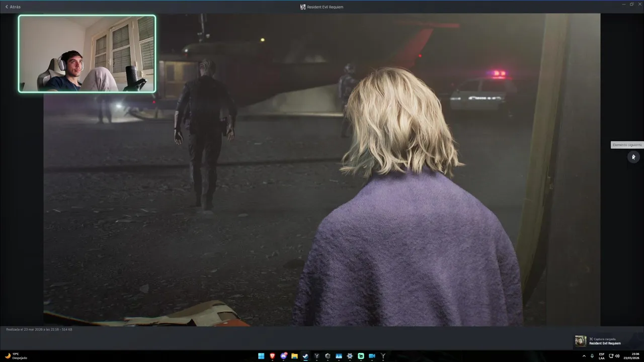Click the Resident Evil Requiem window title
The width and height of the screenshot is (644, 362).
tap(325, 7)
